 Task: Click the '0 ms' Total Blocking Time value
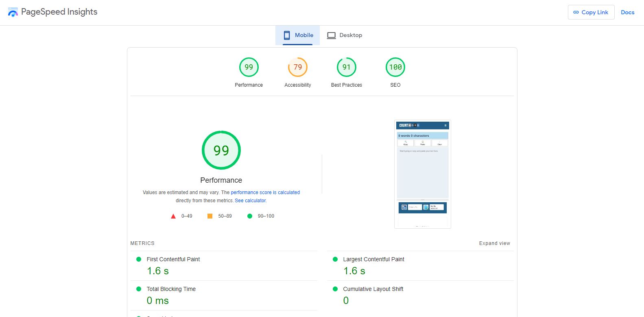158,301
